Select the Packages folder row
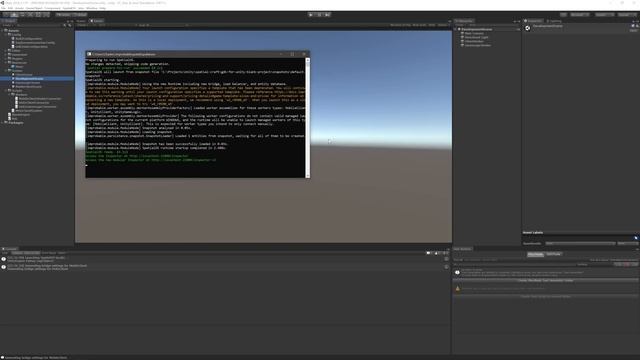 coord(37,122)
